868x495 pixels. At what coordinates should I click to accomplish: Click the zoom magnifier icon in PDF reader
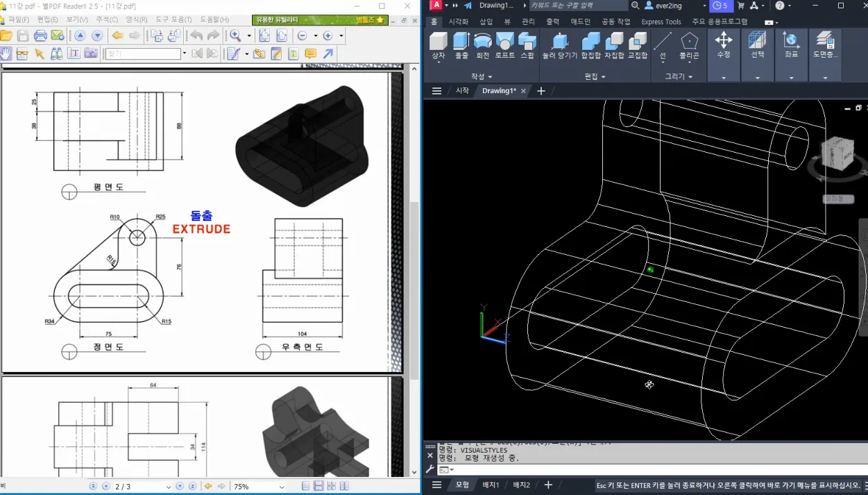pyautogui.click(x=236, y=35)
